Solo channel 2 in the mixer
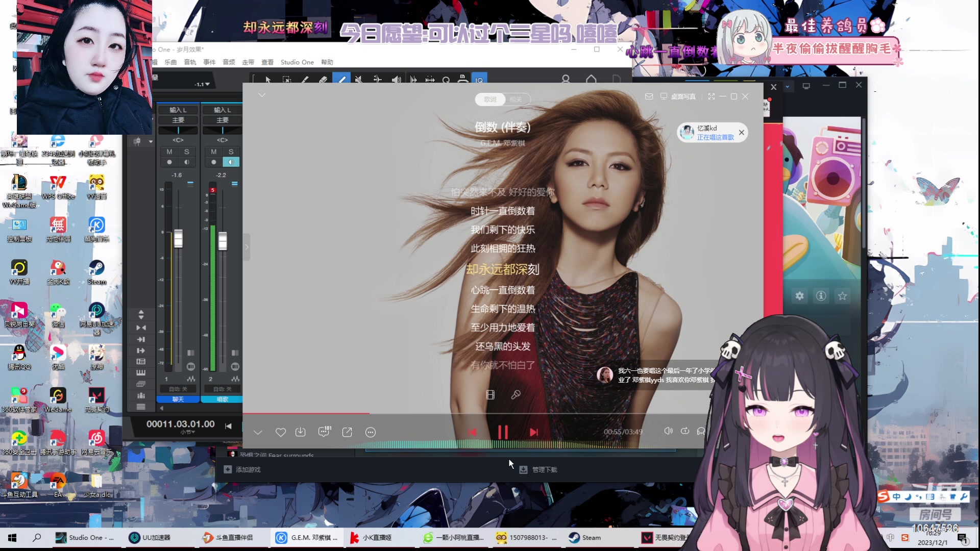This screenshot has width=980, height=551. (231, 152)
